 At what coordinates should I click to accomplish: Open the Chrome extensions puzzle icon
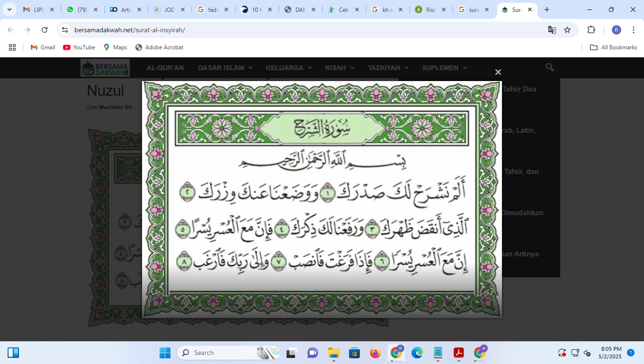click(x=591, y=30)
